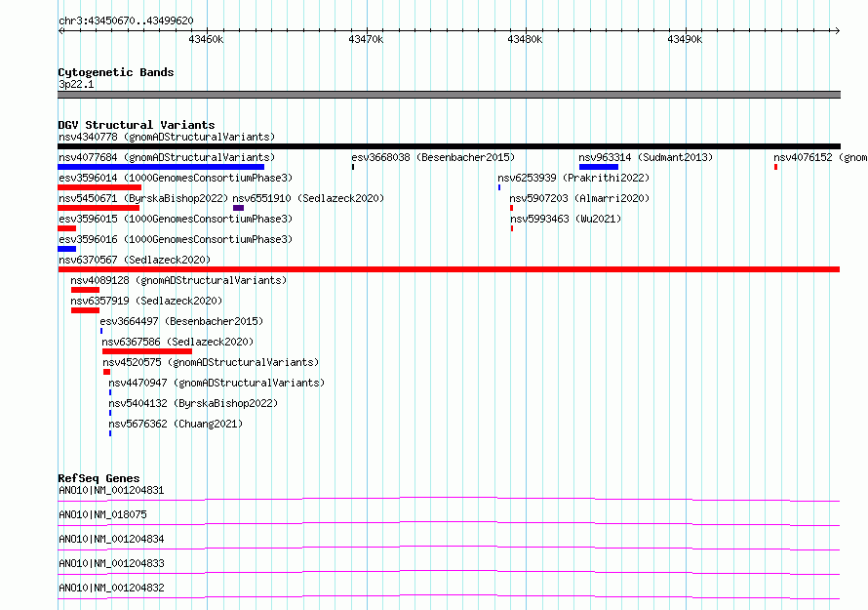Select the blue nsv963314 variant bar

pos(599,167)
